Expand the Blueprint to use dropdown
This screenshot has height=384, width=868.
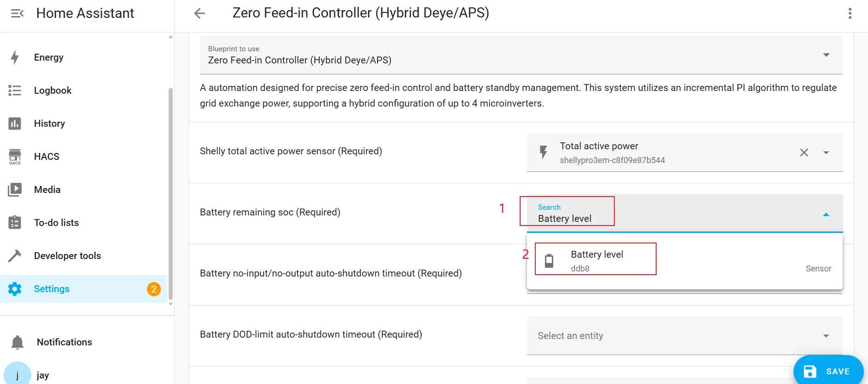pyautogui.click(x=826, y=55)
